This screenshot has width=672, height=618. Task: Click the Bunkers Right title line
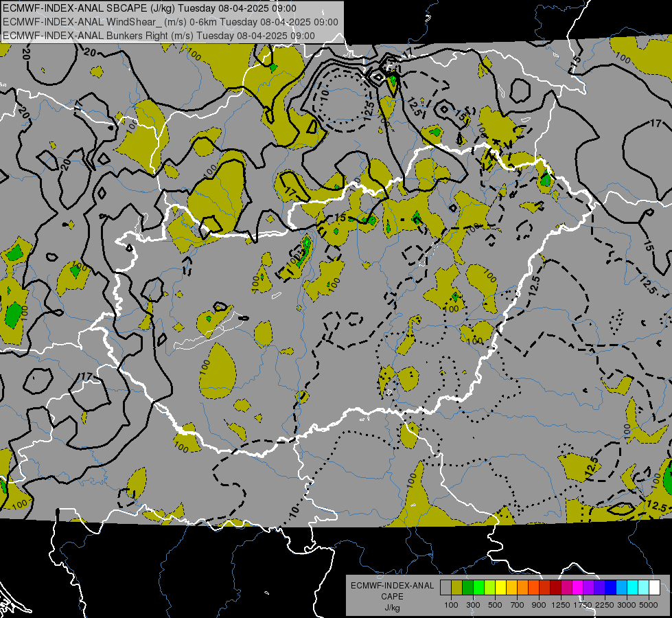159,36
